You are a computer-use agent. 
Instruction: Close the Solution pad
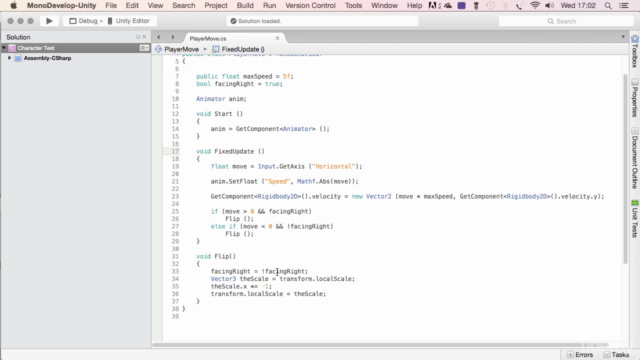click(x=144, y=37)
